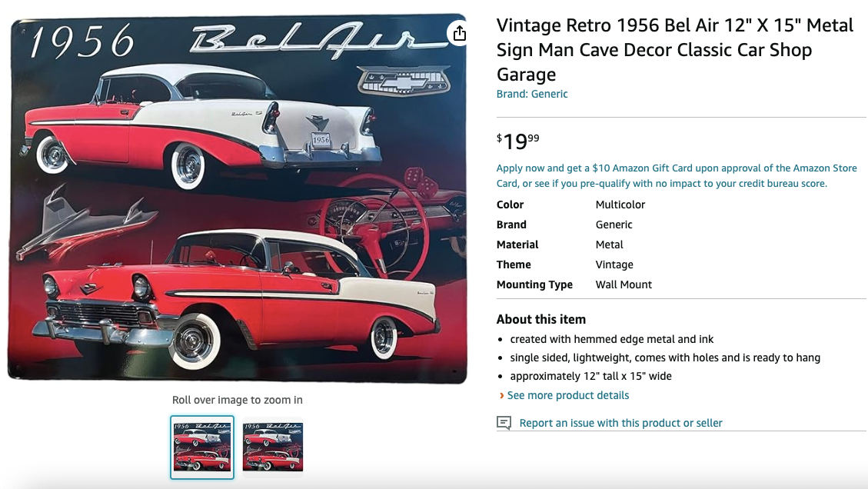Select the first product thumbnail
Viewport: 868px width, 489px height.
click(202, 447)
